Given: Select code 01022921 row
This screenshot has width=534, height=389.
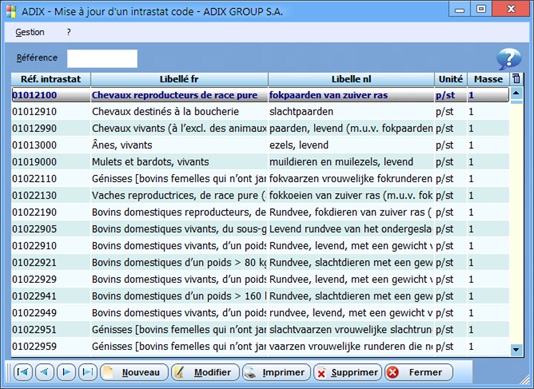Looking at the screenshot, I should [x=260, y=263].
